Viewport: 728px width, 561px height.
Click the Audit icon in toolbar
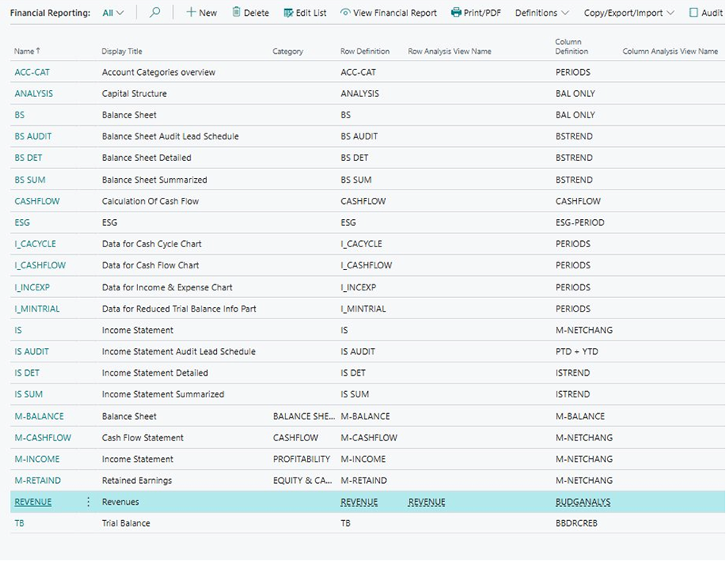694,13
